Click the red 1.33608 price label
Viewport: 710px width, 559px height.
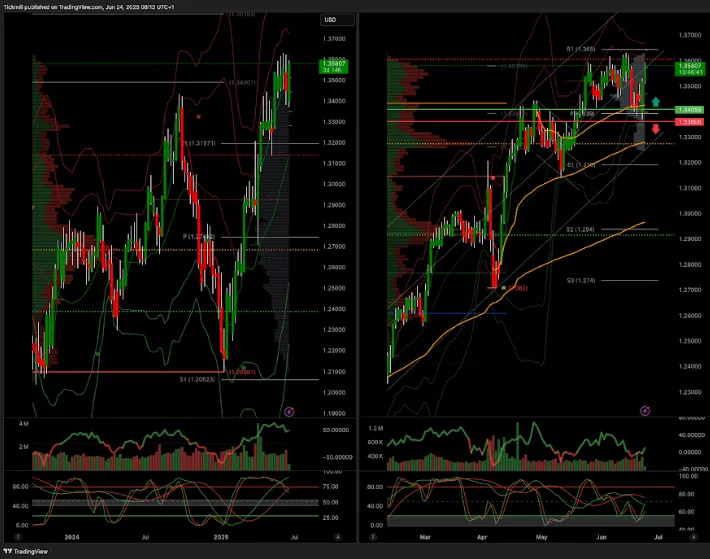click(x=659, y=121)
